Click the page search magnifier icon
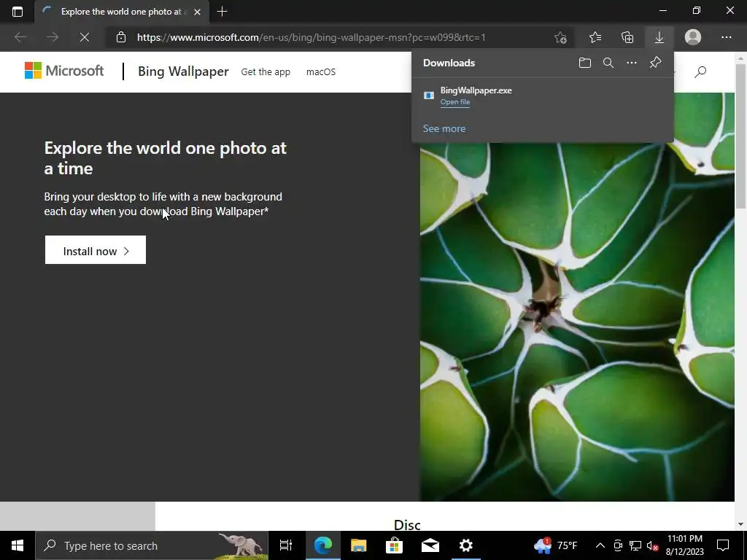The width and height of the screenshot is (747, 560). pyautogui.click(x=700, y=72)
